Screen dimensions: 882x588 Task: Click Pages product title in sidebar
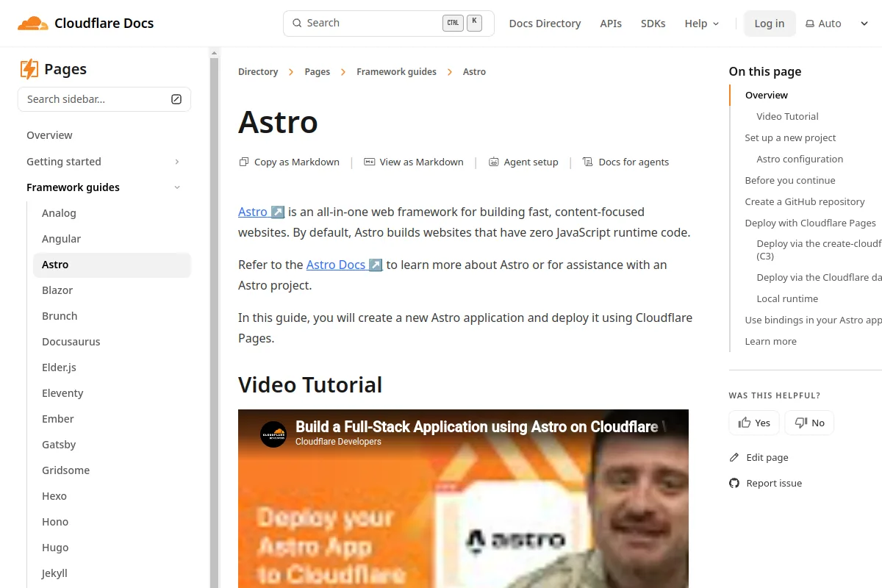point(65,69)
